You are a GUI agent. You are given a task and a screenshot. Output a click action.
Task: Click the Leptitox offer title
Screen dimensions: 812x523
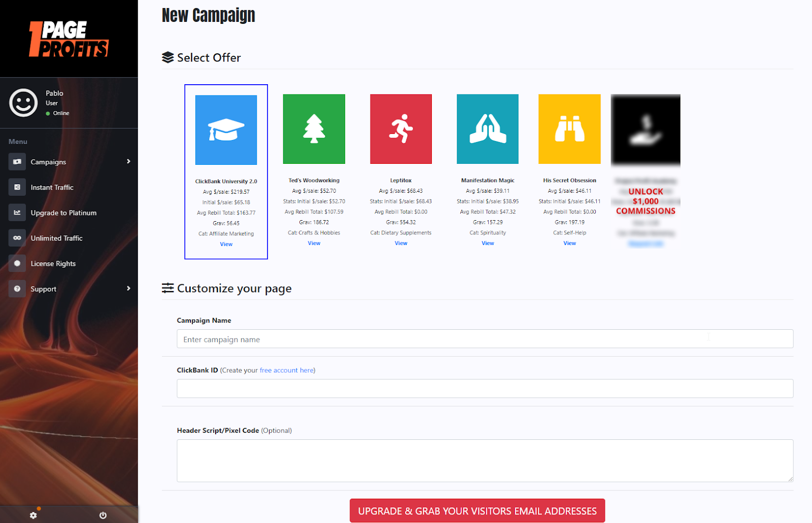(401, 180)
